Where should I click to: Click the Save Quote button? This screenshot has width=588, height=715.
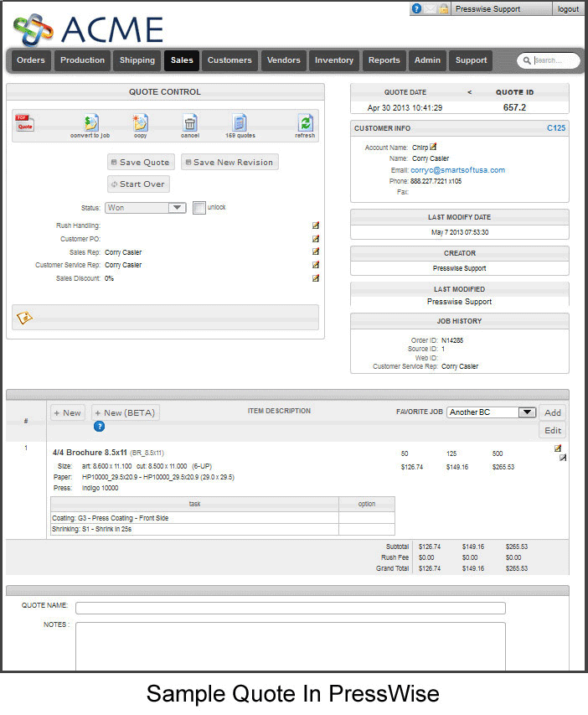click(x=141, y=162)
